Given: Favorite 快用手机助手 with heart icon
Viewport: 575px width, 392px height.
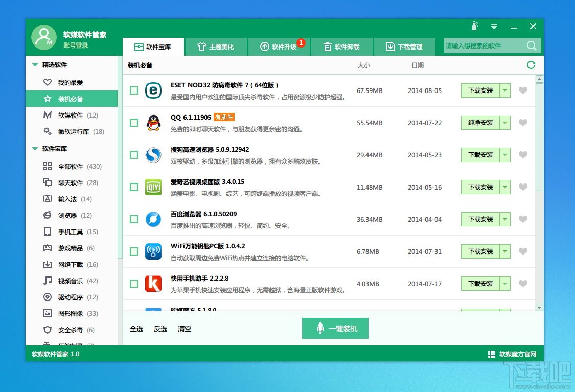Looking at the screenshot, I should 523,284.
